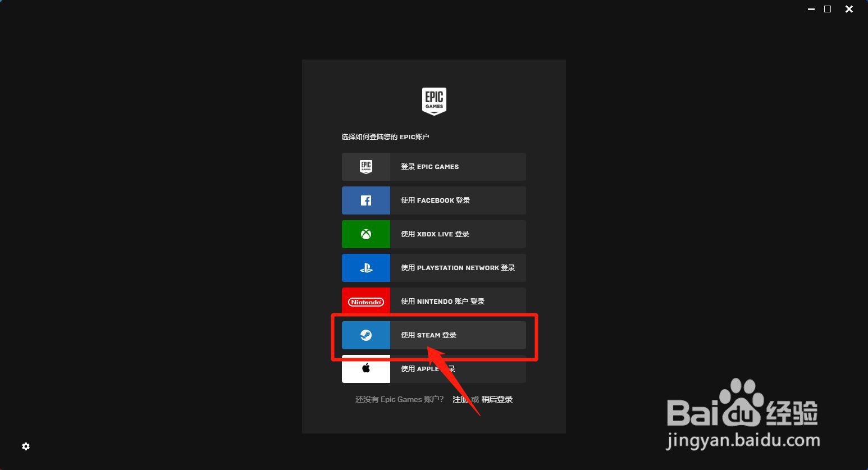
Task: Maximize the launcher window
Action: coord(828,9)
